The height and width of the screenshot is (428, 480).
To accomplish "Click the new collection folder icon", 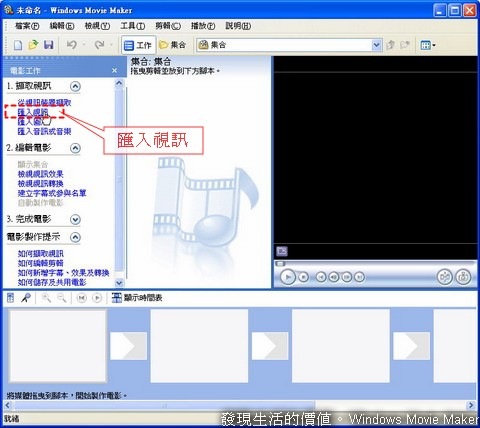I will click(405, 45).
